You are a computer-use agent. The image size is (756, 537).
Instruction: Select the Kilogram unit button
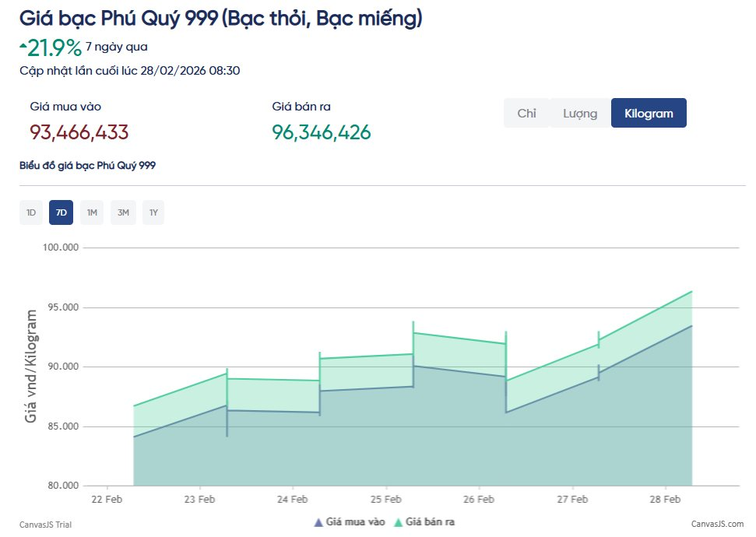coord(649,113)
